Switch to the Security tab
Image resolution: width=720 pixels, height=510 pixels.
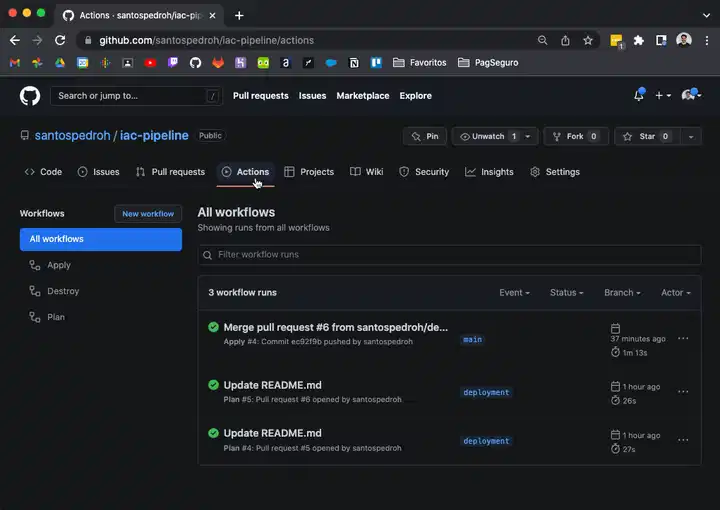[x=424, y=172]
